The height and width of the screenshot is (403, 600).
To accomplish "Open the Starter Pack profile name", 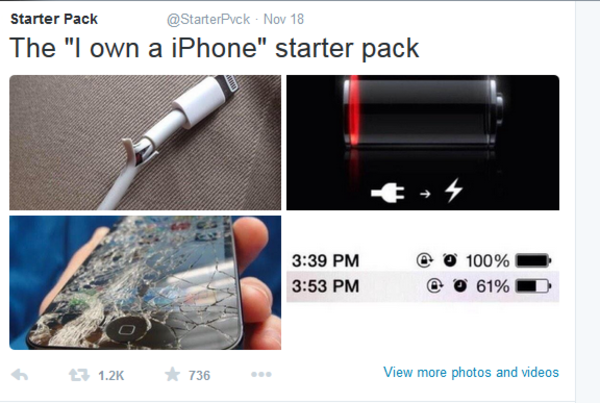I will 54,19.
